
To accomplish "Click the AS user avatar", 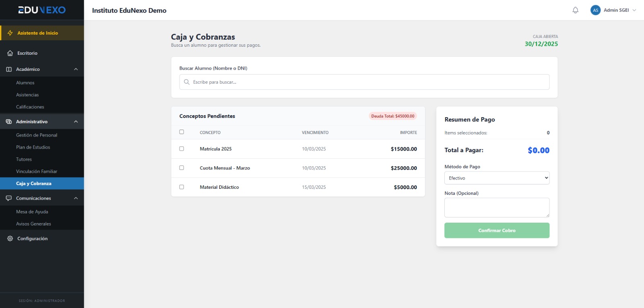I will pyautogui.click(x=595, y=10).
